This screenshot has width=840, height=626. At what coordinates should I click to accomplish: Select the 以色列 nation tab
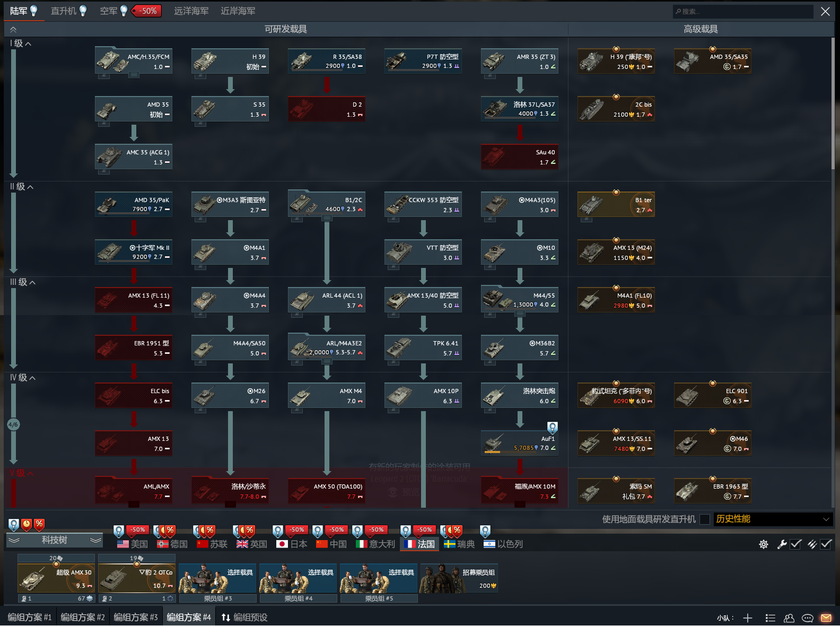click(x=503, y=544)
